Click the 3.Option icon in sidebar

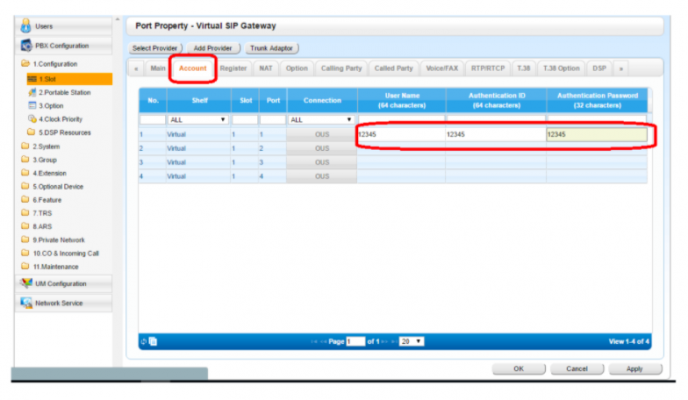click(x=32, y=105)
